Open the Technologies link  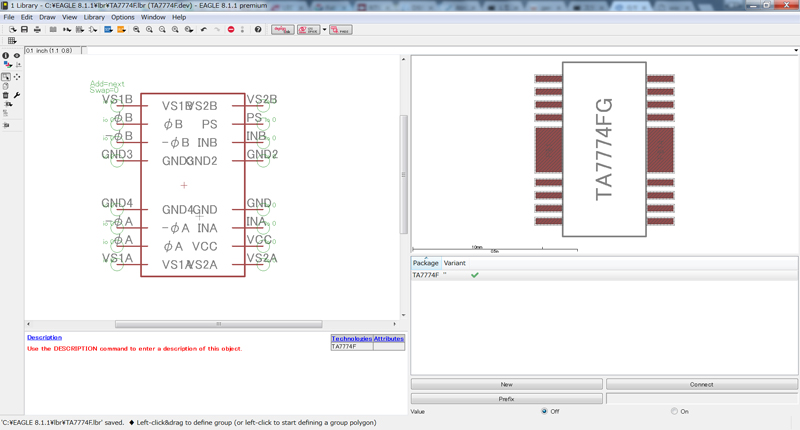[x=352, y=338]
